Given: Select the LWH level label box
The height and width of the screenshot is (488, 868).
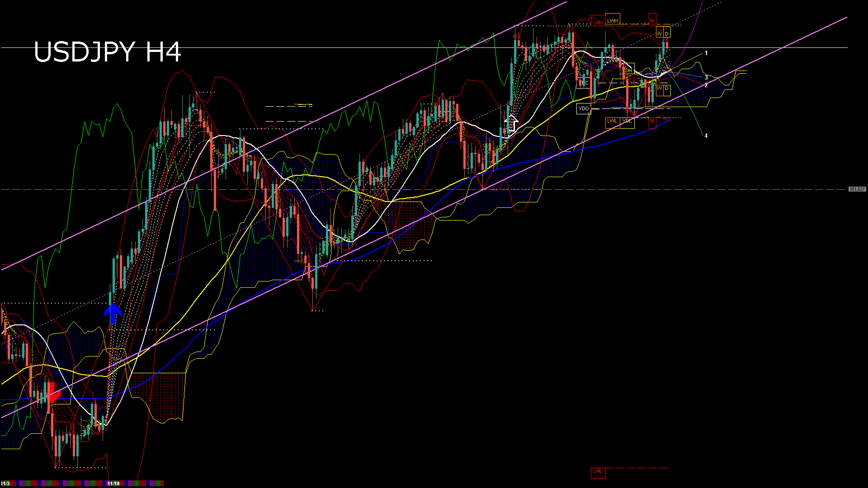Looking at the screenshot, I should point(612,21).
